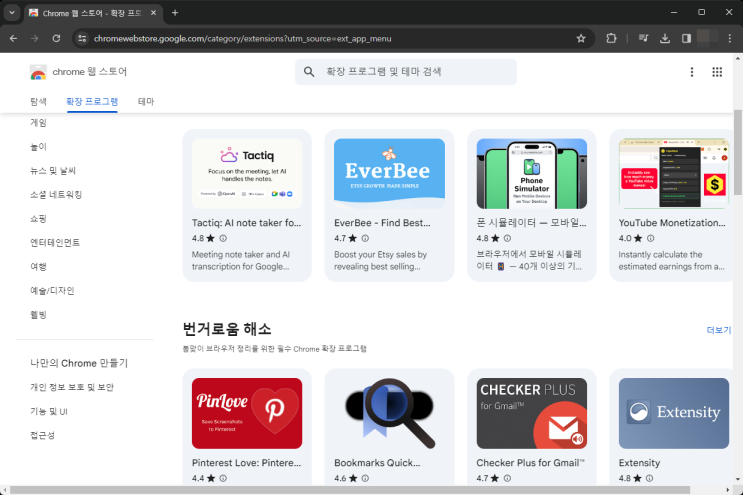This screenshot has width=743, height=495.
Task: Open a new tab with plus button
Action: [175, 13]
